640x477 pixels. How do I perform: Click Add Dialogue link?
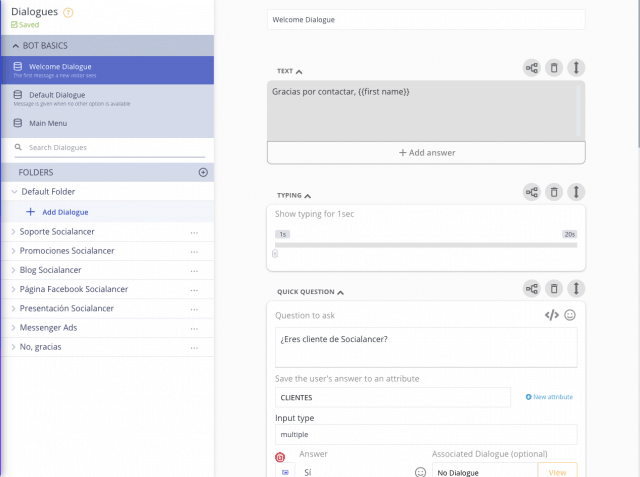(65, 212)
